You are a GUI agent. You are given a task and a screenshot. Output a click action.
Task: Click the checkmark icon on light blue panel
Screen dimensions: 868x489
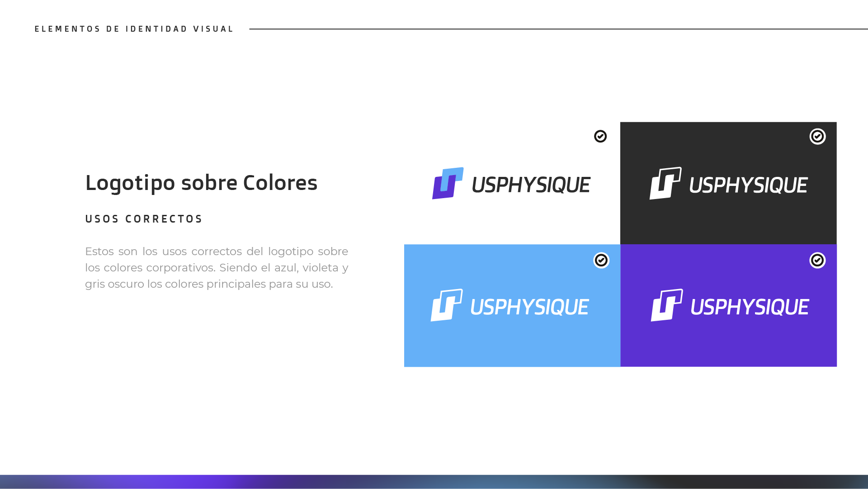601,260
